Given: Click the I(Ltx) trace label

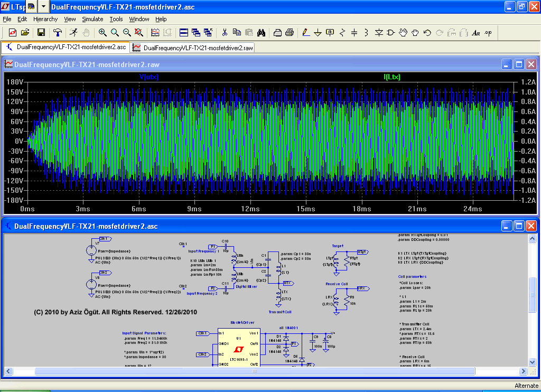Looking at the screenshot, I should point(392,77).
